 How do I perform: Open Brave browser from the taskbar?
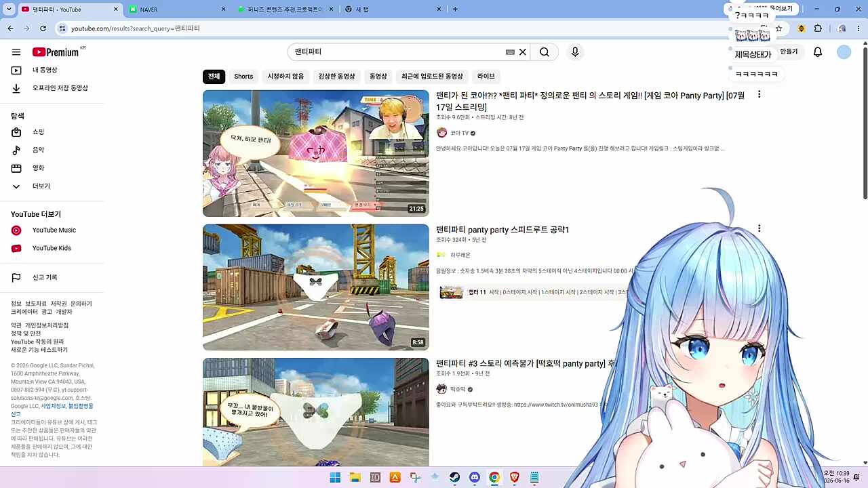[514, 477]
